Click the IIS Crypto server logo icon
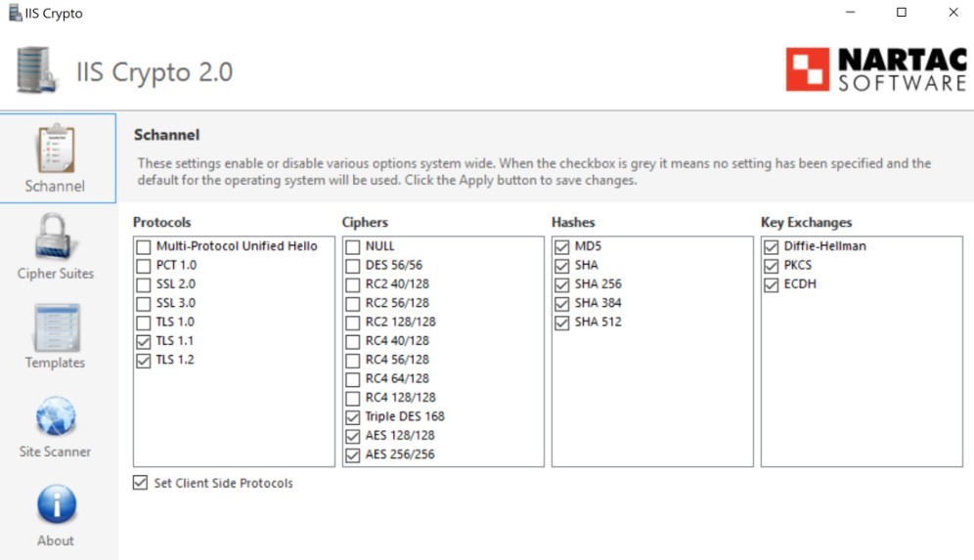 [x=36, y=70]
